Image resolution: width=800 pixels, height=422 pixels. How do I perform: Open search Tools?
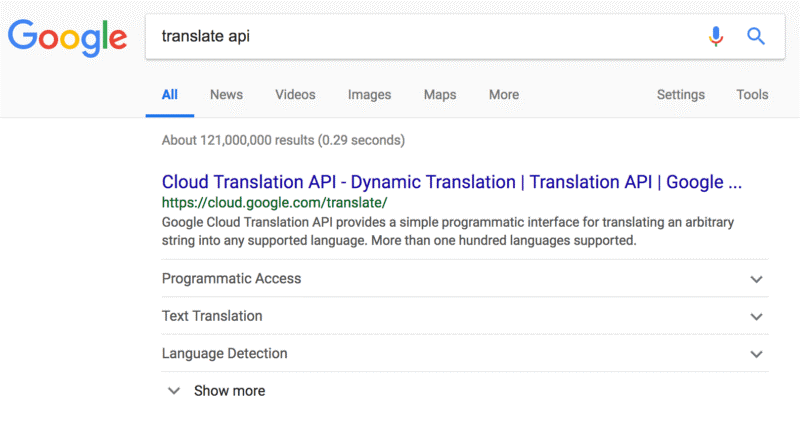pos(752,94)
